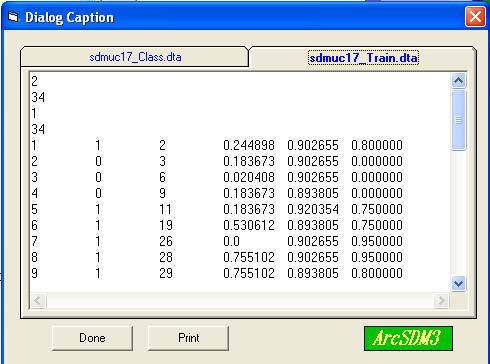This screenshot has height=364, width=490.
Task: Click the vertical scrollbar up arrow
Action: tap(459, 80)
